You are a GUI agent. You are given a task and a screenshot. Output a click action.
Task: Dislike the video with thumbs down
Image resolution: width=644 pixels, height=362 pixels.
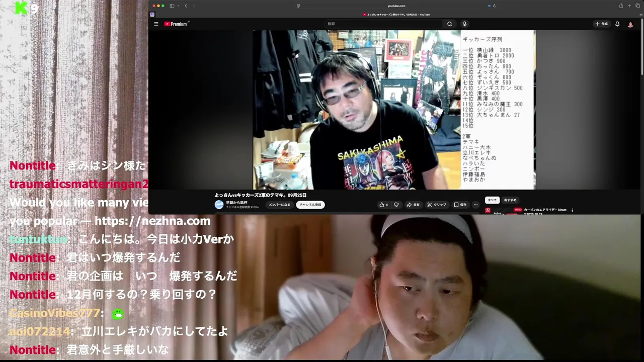pos(396,205)
